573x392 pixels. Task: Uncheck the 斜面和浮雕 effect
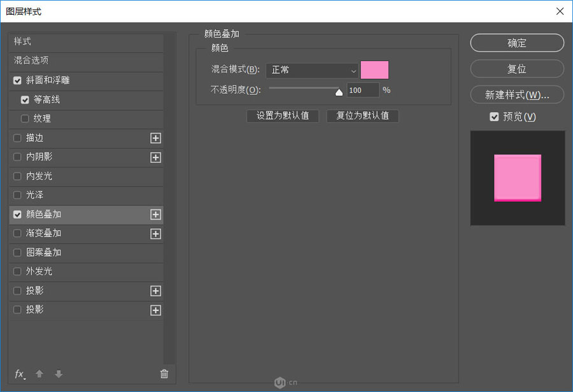coord(17,81)
